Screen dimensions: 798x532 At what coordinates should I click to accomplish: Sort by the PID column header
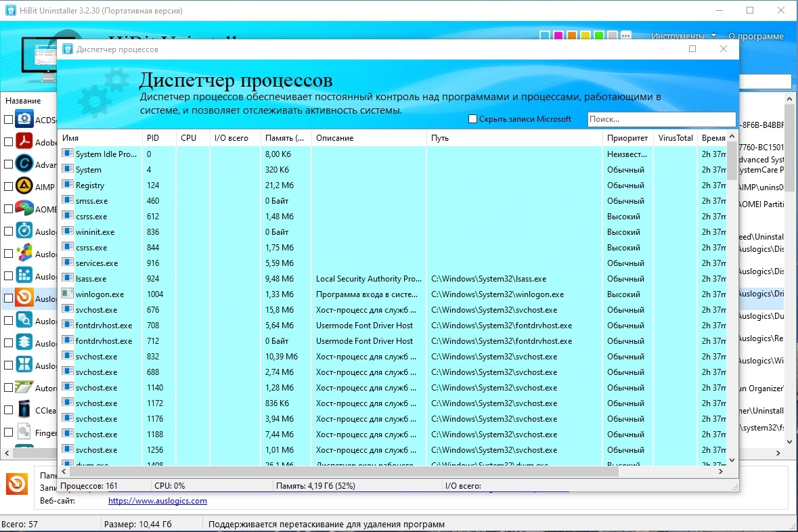[x=159, y=138]
